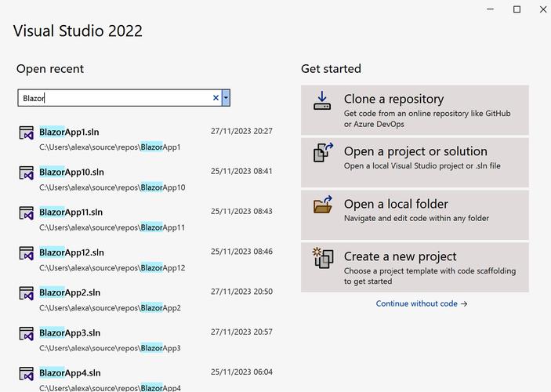This screenshot has height=392, width=551.
Task: Click the date 25/11/2023 08:46
Action: tap(241, 252)
